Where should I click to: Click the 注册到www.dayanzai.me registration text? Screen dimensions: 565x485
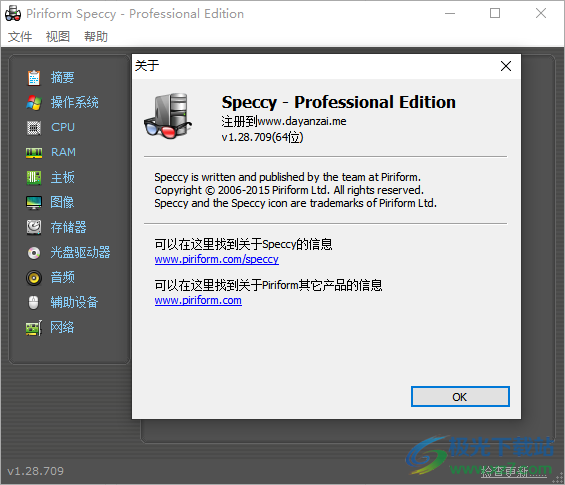(x=284, y=121)
